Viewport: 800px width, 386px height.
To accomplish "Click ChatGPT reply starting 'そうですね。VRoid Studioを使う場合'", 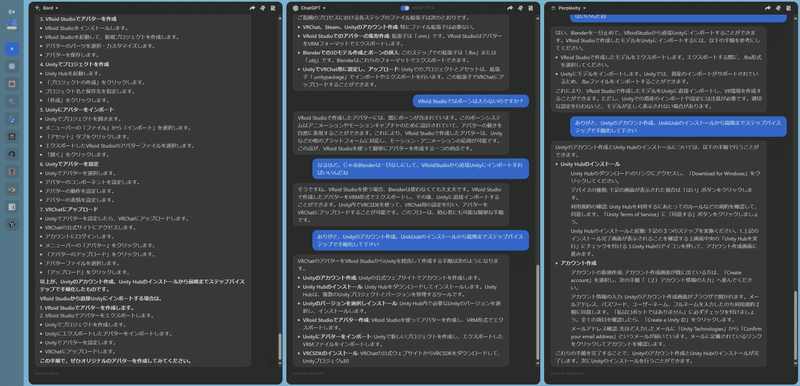I will tap(401, 204).
